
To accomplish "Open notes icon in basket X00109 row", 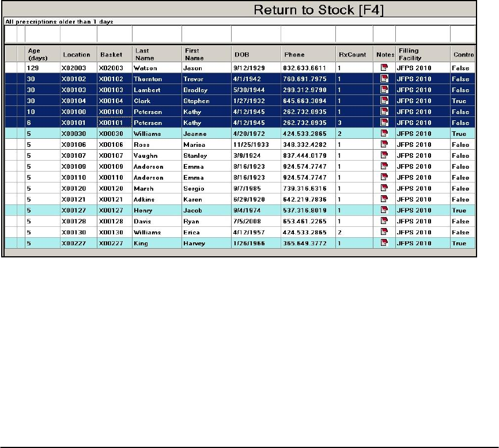I will (x=384, y=166).
